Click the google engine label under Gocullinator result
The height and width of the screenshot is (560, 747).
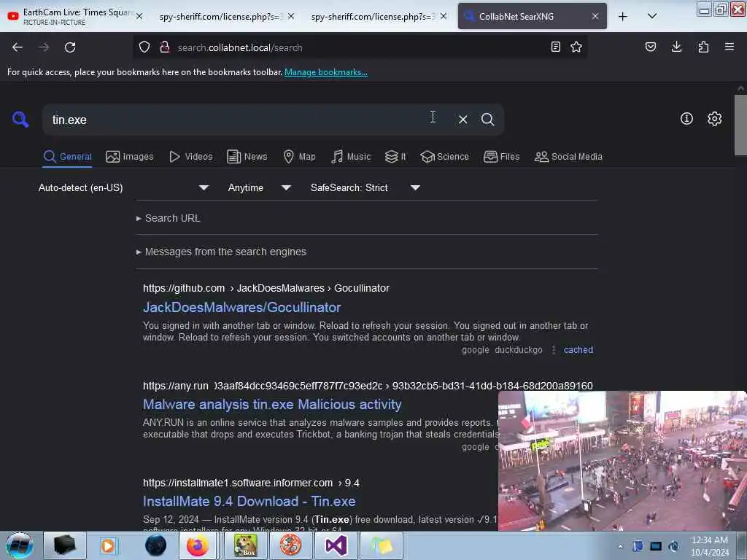point(476,349)
